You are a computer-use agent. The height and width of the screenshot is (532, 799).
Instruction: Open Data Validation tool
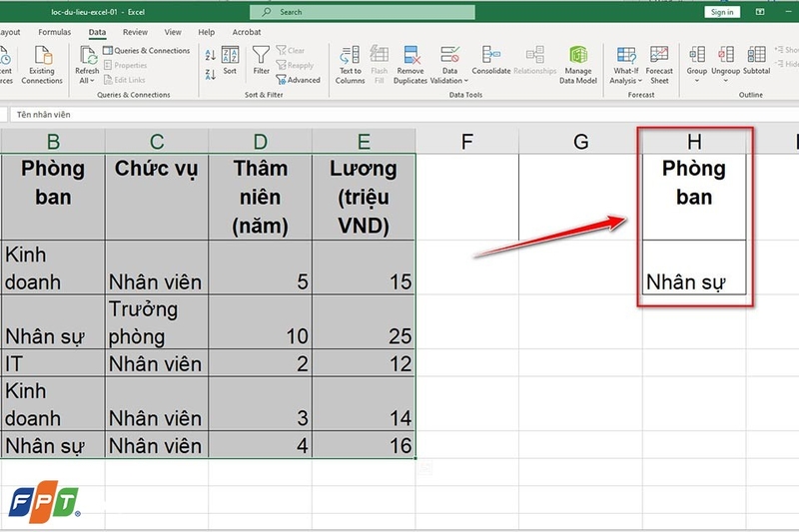coord(449,65)
